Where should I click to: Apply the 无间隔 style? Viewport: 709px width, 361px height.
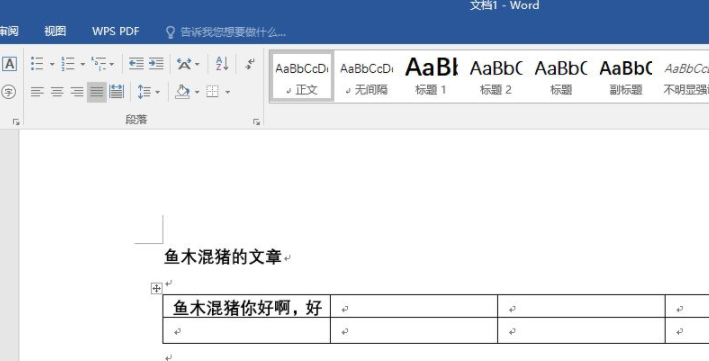[x=366, y=76]
